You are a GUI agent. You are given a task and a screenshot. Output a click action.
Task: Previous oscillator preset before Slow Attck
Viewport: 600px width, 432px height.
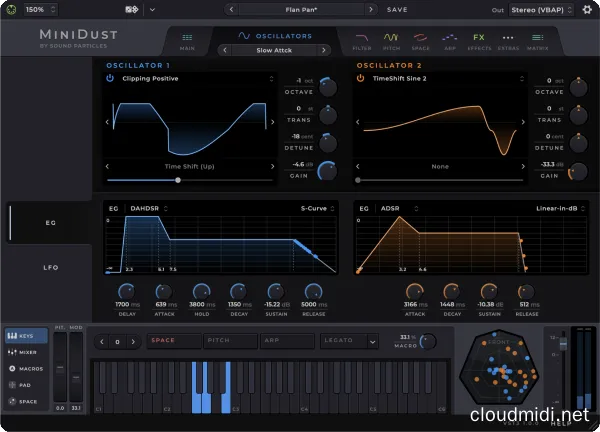(225, 50)
